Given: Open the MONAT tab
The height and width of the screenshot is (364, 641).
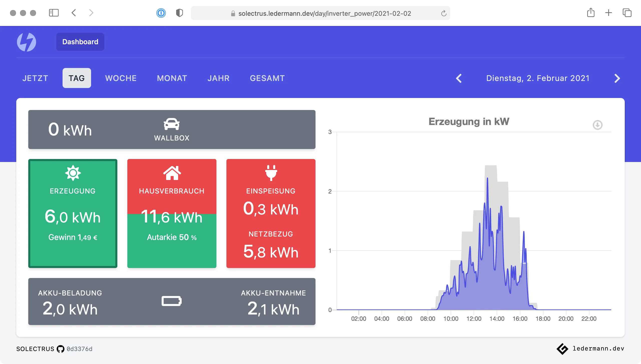Looking at the screenshot, I should [x=172, y=78].
